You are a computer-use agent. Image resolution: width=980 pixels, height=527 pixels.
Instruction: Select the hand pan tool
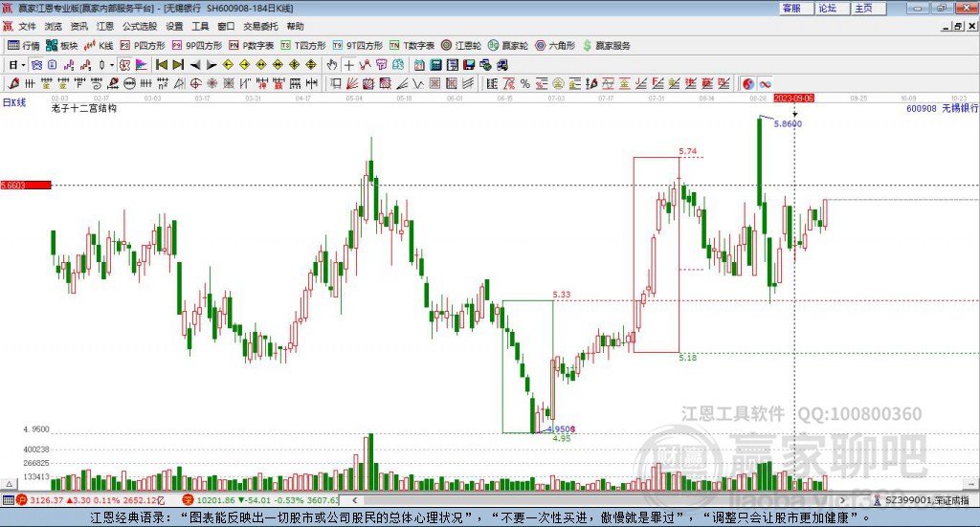[x=332, y=65]
